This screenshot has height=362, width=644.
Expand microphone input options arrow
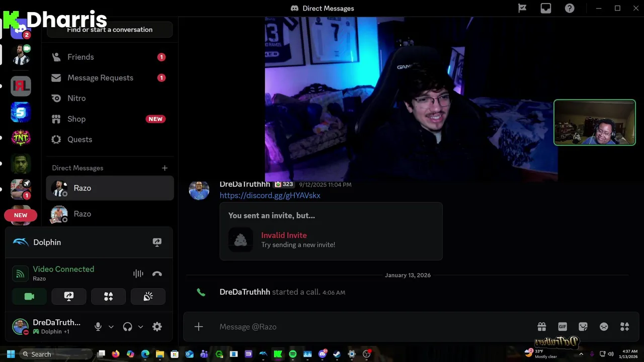111,327
